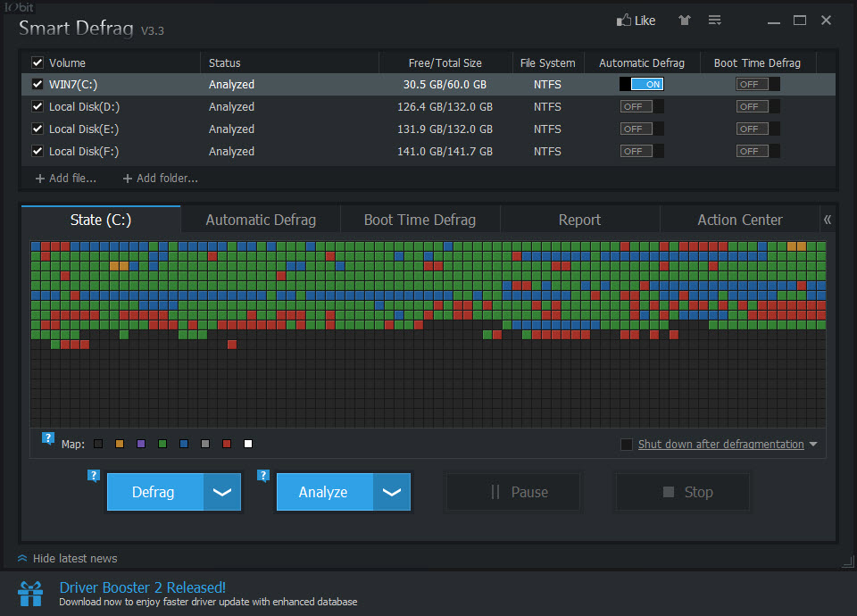Click the help icon beside Map legend
857x616 pixels.
(48, 438)
